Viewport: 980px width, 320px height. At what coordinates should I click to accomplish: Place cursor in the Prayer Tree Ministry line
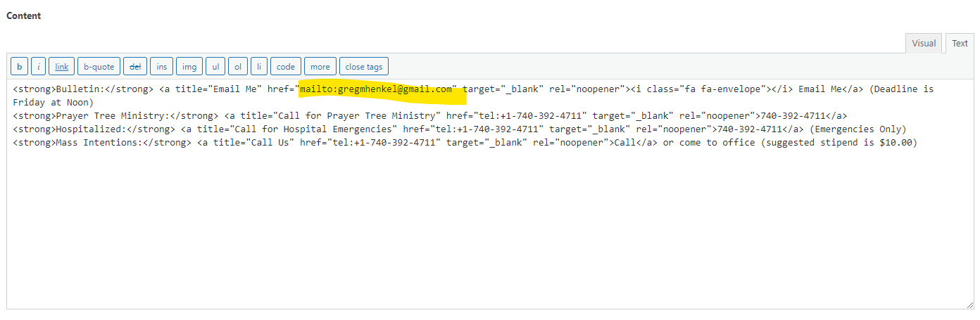pyautogui.click(x=282, y=116)
